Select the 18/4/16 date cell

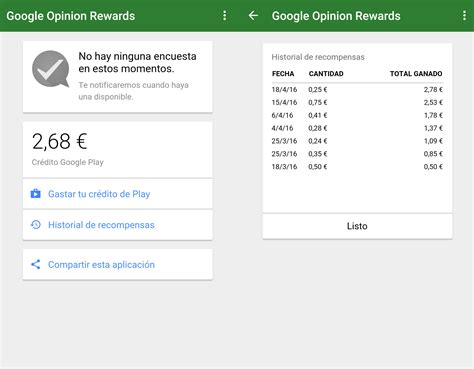coord(284,90)
